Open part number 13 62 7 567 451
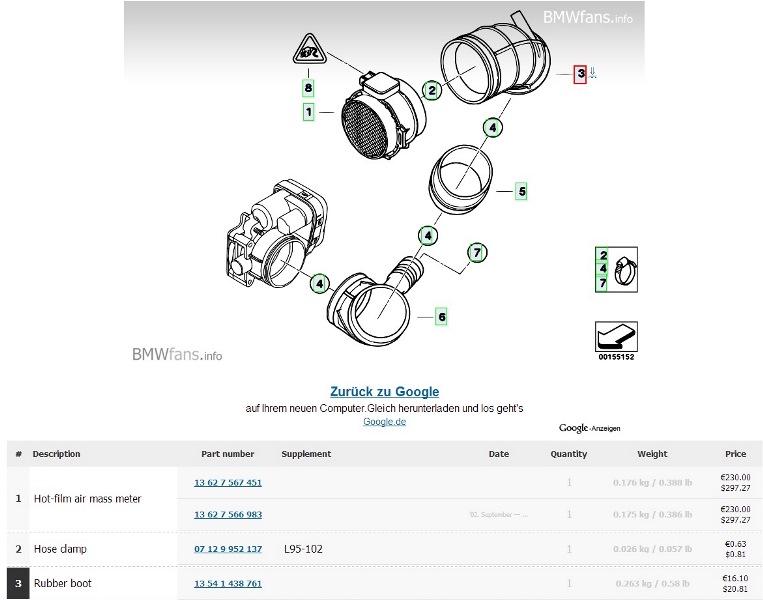The height and width of the screenshot is (600, 763). [228, 483]
